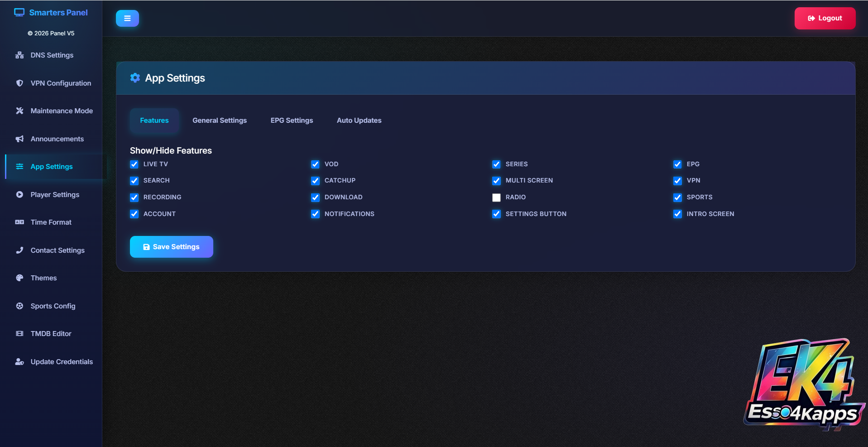The width and height of the screenshot is (868, 447).
Task: Click the Themes palette icon
Action: tap(19, 278)
